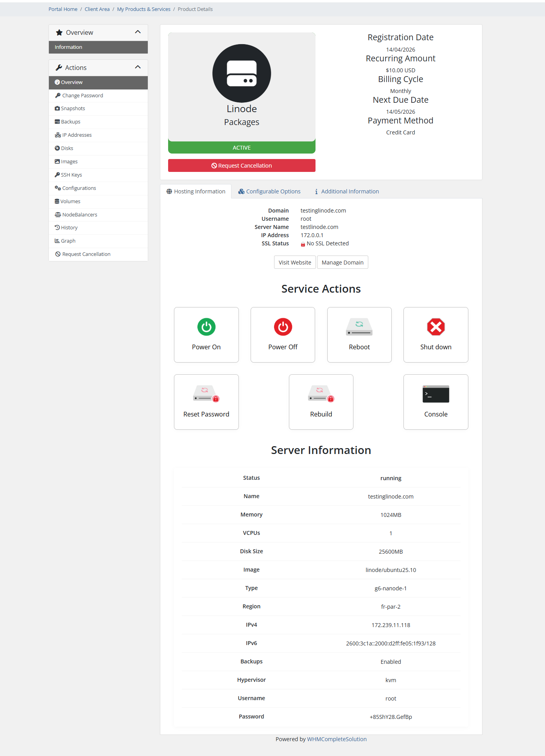Collapse the Overview sidebar panel

pos(138,32)
